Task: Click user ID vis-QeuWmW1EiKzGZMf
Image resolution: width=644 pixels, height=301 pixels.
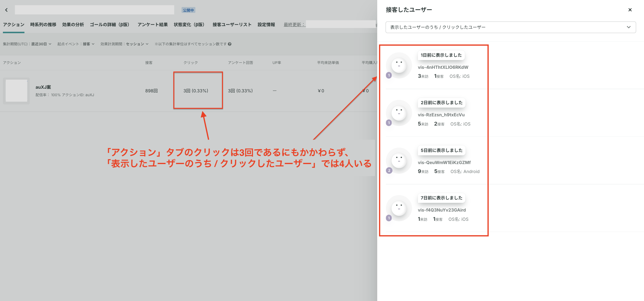Action: tap(444, 163)
